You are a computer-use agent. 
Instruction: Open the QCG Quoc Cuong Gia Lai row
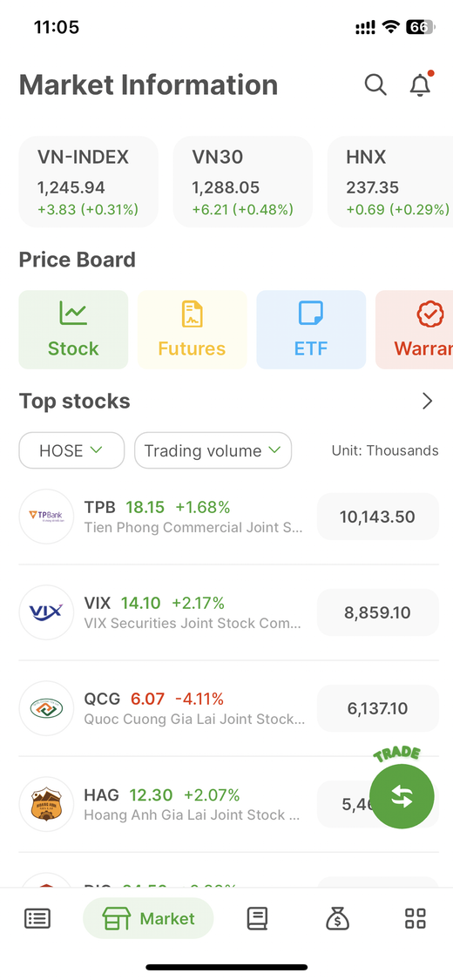pos(229,708)
